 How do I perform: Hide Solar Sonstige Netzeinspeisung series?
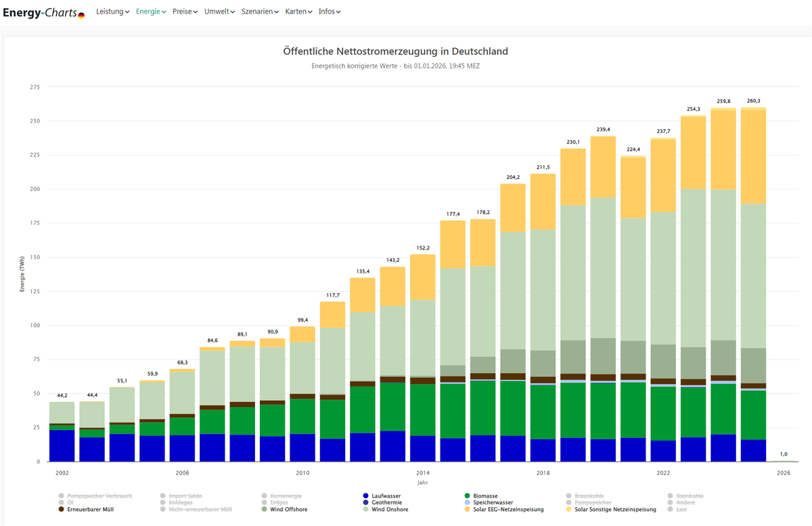click(x=611, y=509)
